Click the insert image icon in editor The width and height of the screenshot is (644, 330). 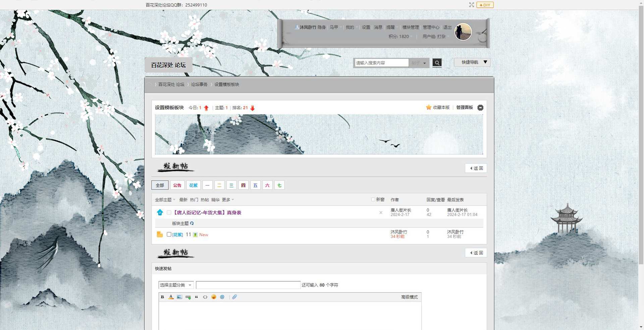(x=179, y=297)
